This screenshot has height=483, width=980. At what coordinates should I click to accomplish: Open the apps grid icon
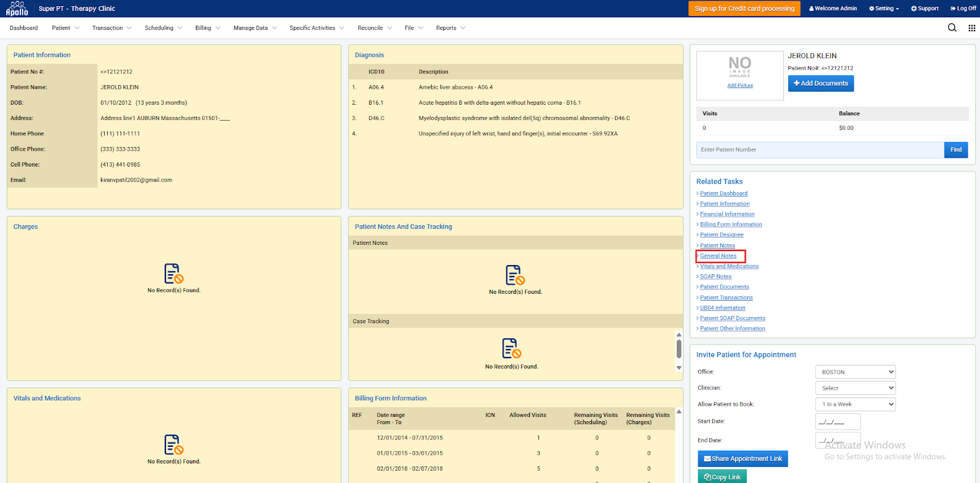point(971,28)
